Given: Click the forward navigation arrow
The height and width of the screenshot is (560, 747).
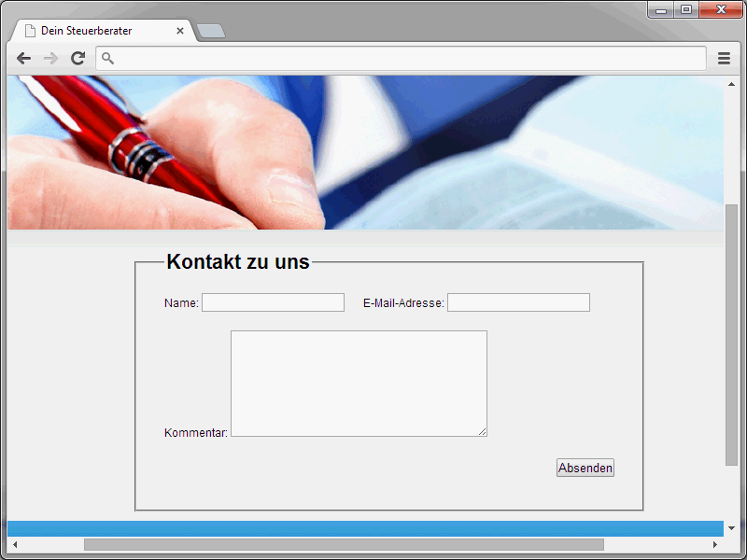Looking at the screenshot, I should [50, 59].
